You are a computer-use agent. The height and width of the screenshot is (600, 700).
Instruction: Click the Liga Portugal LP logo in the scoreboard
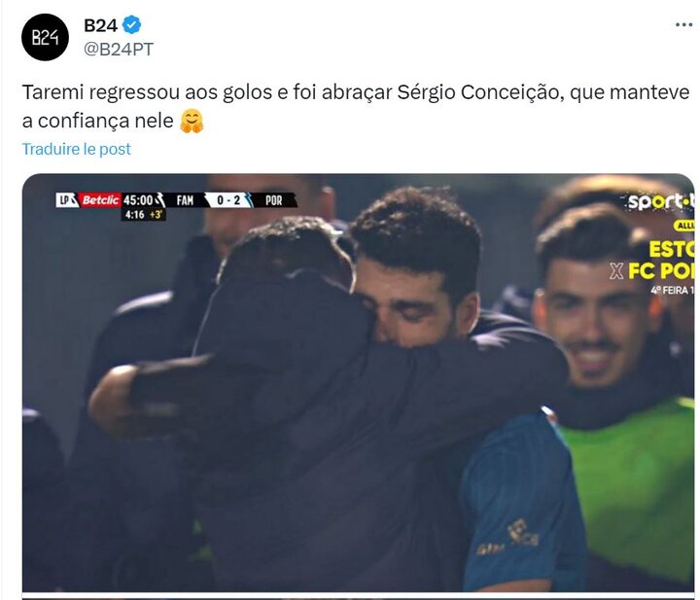67,200
